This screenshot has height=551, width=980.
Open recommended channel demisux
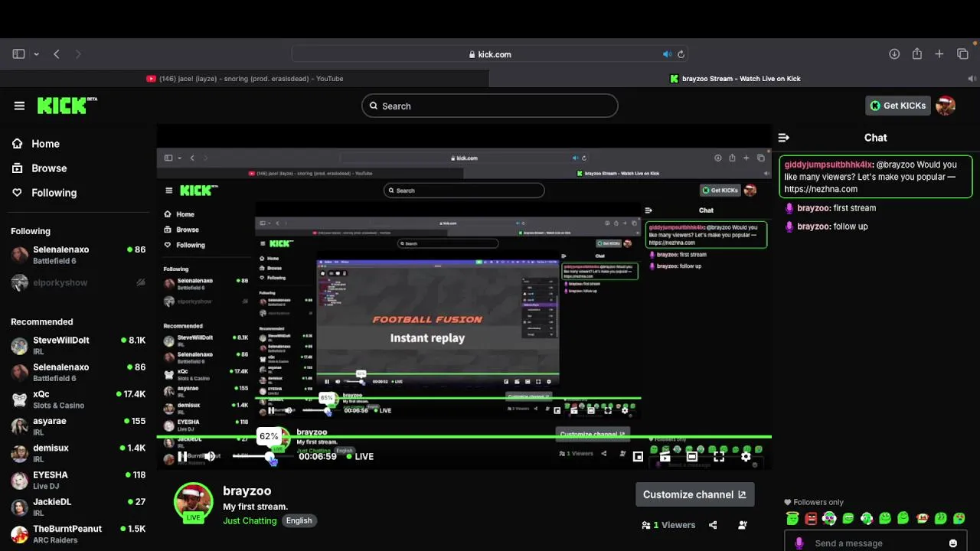pyautogui.click(x=78, y=453)
